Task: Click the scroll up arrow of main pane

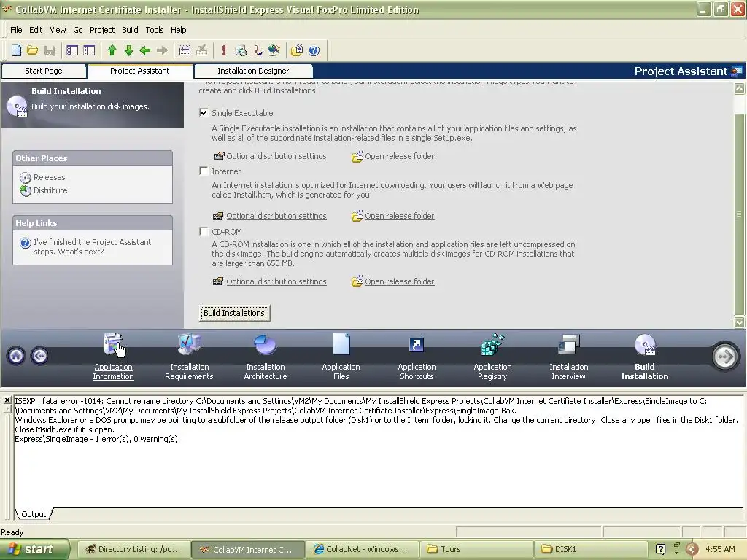Action: (x=740, y=88)
